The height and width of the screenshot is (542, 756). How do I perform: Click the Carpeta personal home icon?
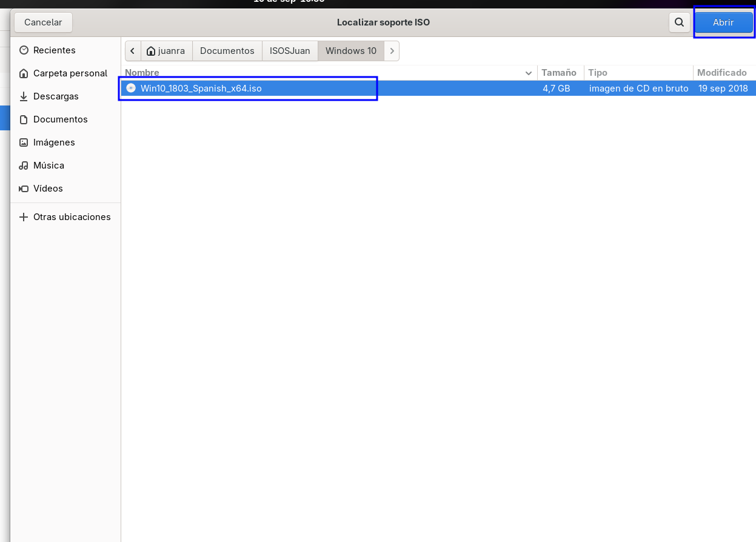pos(24,73)
